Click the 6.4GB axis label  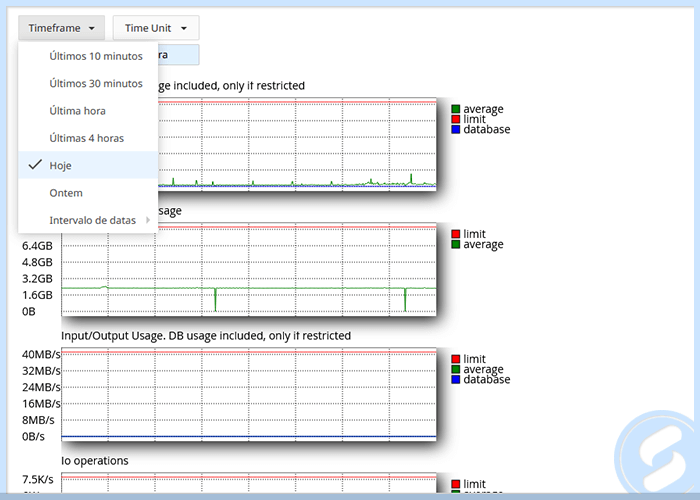(x=38, y=246)
